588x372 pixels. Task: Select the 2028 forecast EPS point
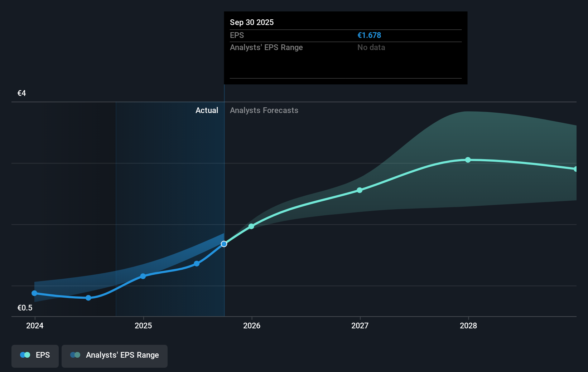pyautogui.click(x=468, y=160)
